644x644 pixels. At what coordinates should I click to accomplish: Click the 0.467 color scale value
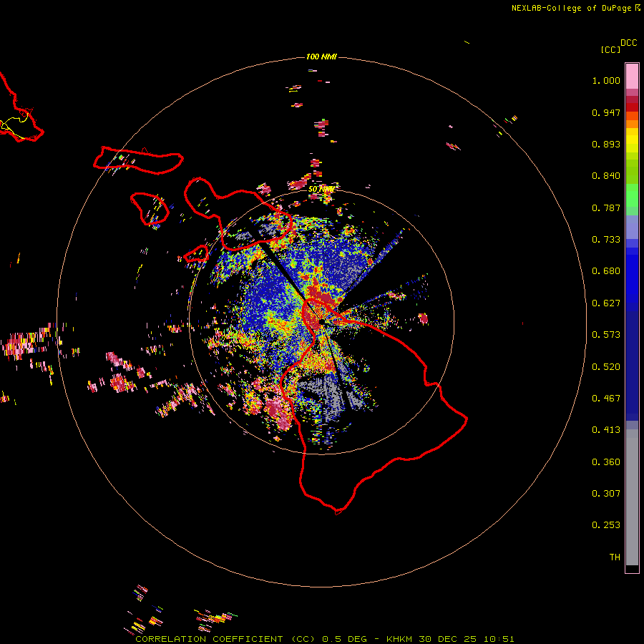606,399
